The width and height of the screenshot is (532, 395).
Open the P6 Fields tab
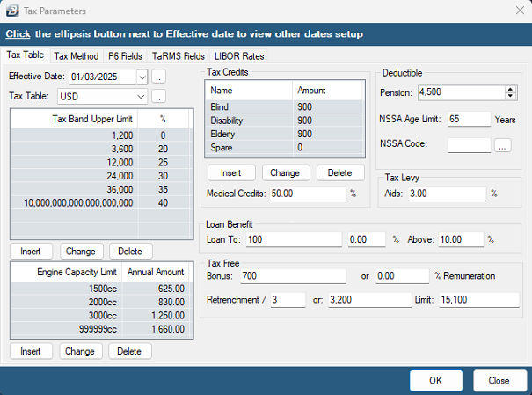[x=125, y=56]
